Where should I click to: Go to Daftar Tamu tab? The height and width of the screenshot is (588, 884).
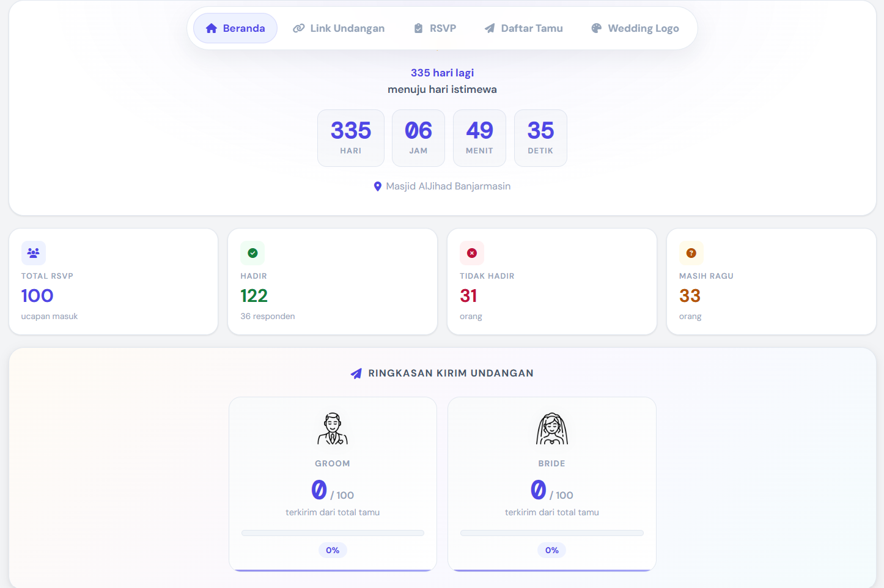click(x=524, y=28)
